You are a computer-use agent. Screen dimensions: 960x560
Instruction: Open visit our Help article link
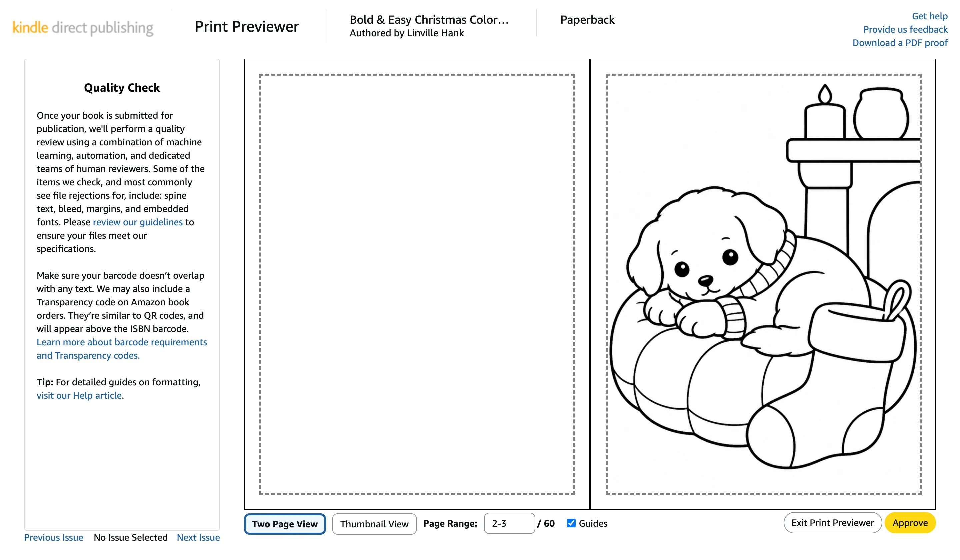[x=79, y=395]
